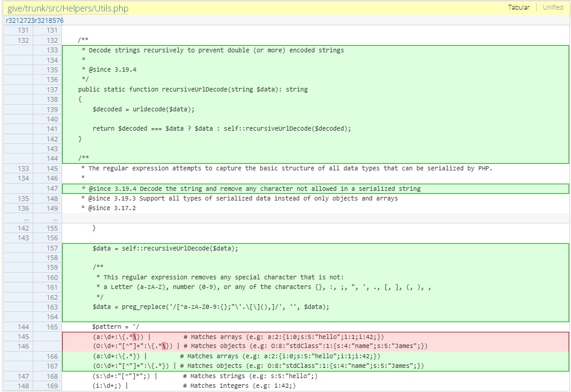Click new line number 163
This screenshot has width=571, height=392.
click(x=52, y=307)
